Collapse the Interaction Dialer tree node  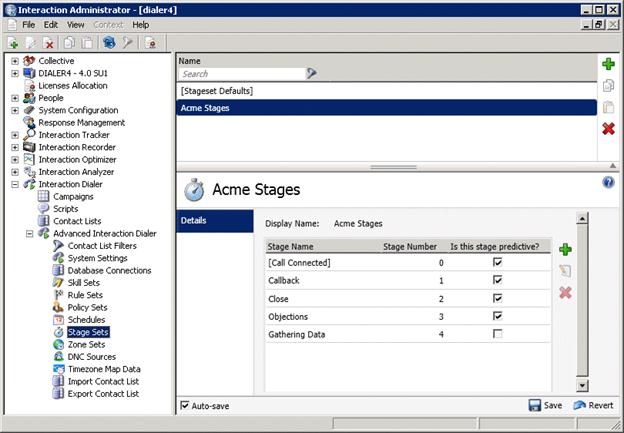(15, 184)
